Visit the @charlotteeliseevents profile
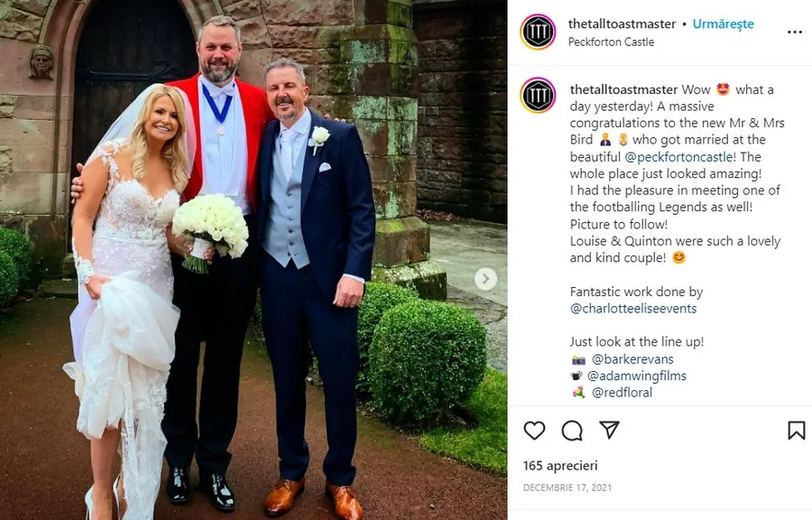812x520 pixels. 633,309
